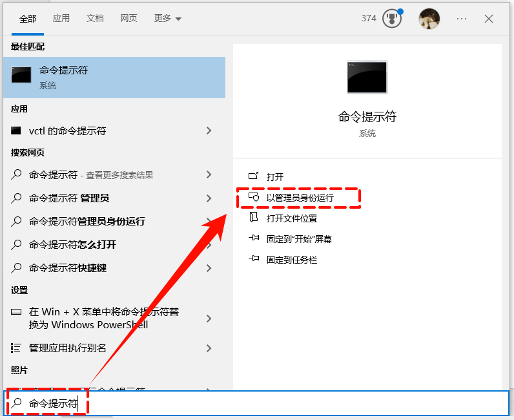Click search icon beside 查看更多搜索结果
This screenshot has height=420, width=514.
[16, 174]
